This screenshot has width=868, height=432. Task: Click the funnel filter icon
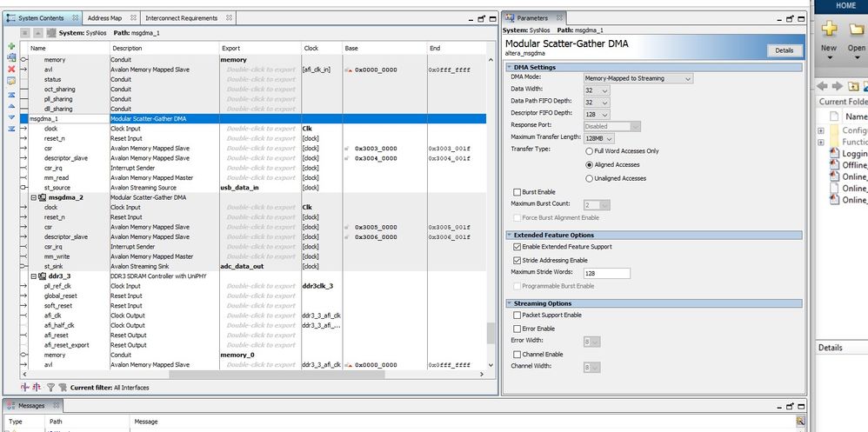tap(51, 388)
